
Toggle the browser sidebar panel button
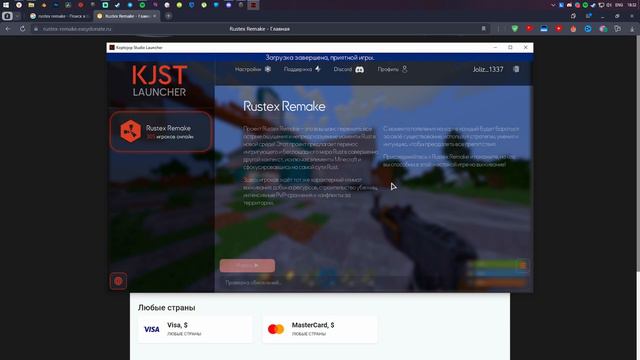(x=7, y=16)
